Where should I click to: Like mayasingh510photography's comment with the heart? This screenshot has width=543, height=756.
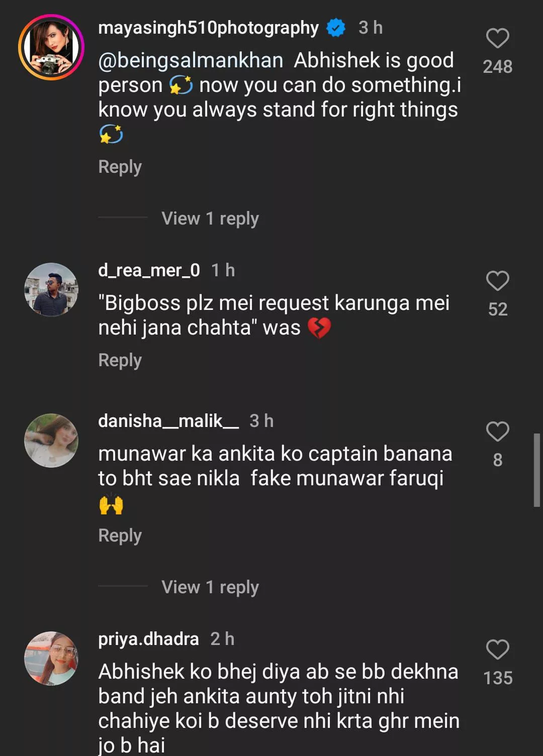click(x=497, y=39)
